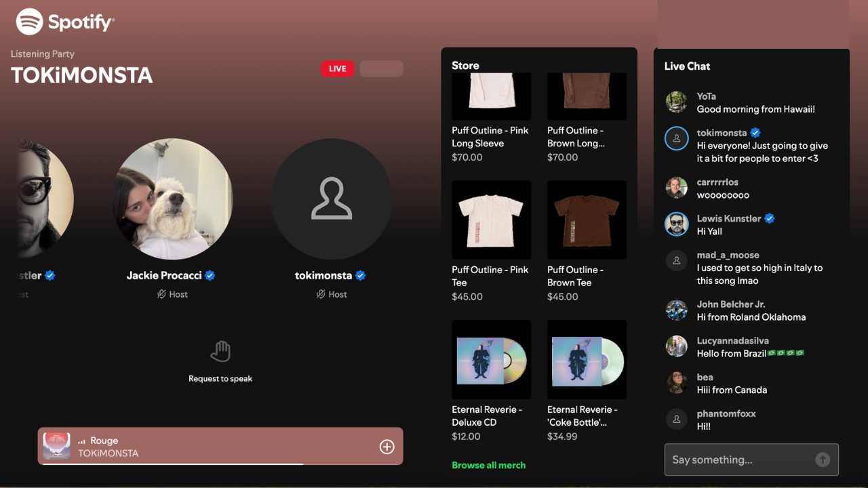View brown long sleeve product image

click(x=587, y=96)
